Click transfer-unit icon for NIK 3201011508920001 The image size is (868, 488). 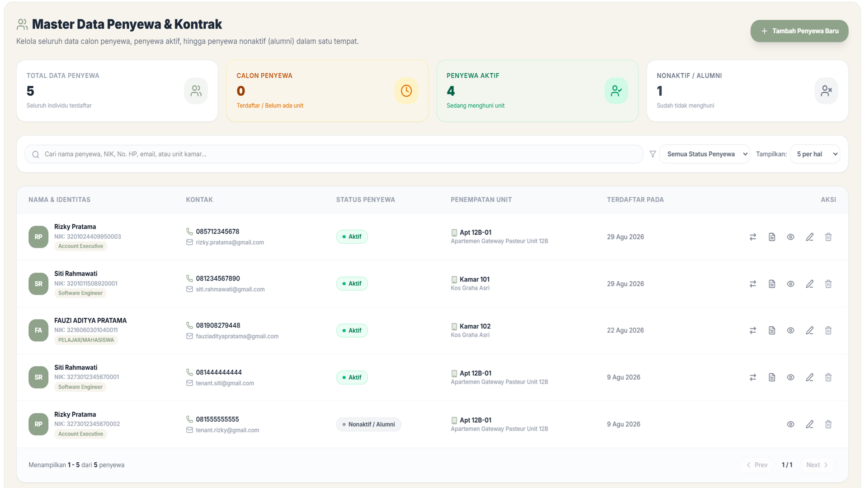point(753,284)
